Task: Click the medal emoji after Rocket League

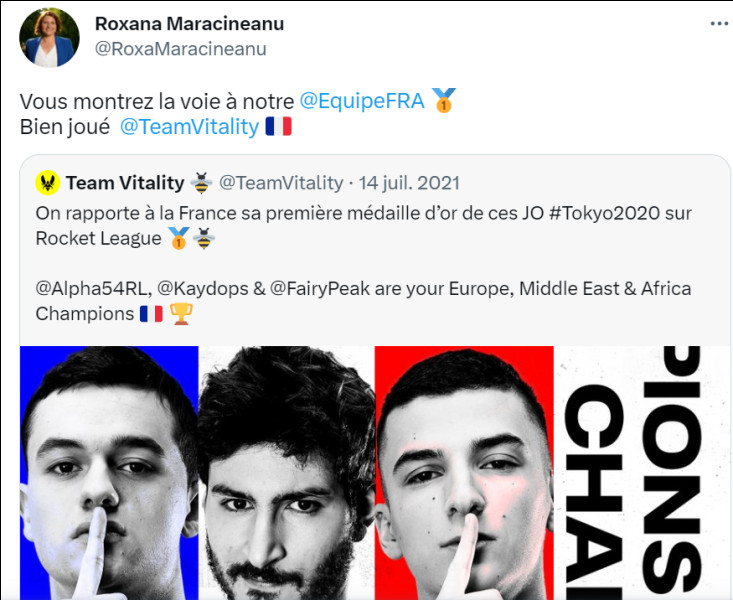Action: coord(179,238)
